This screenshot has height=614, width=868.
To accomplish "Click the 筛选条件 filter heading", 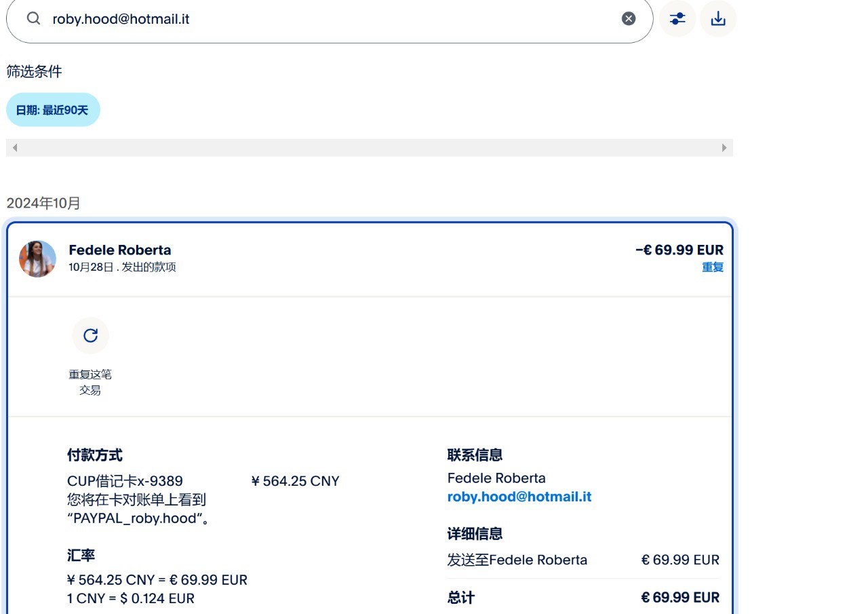I will 34,71.
